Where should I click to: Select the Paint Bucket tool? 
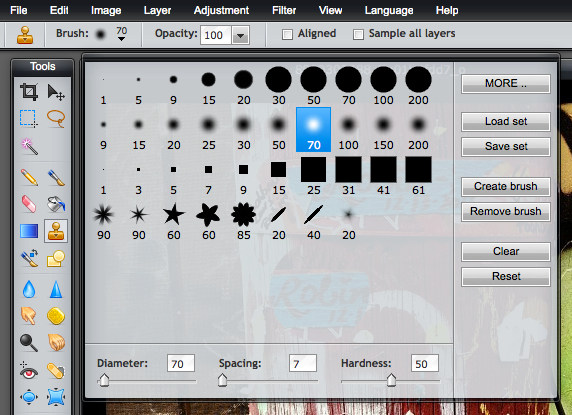(x=56, y=204)
